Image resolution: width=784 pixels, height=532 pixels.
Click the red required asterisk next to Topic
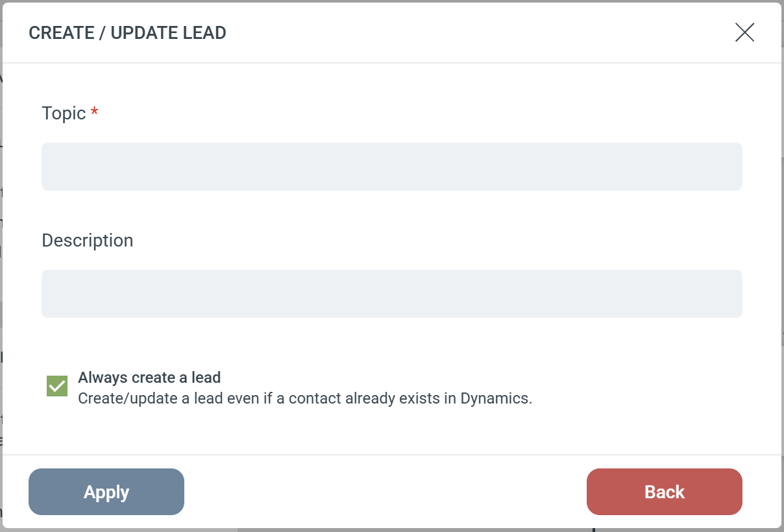95,113
